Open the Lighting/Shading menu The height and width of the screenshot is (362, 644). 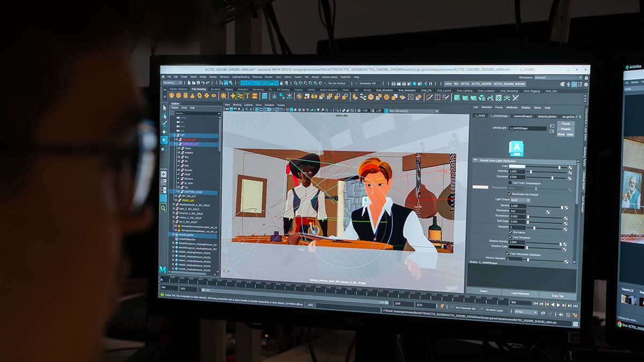pyautogui.click(x=240, y=77)
